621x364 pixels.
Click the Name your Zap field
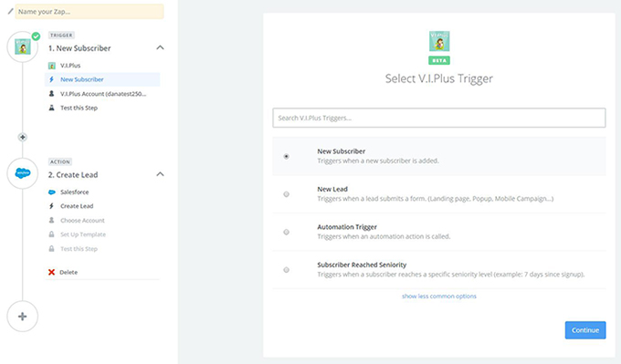(89, 12)
